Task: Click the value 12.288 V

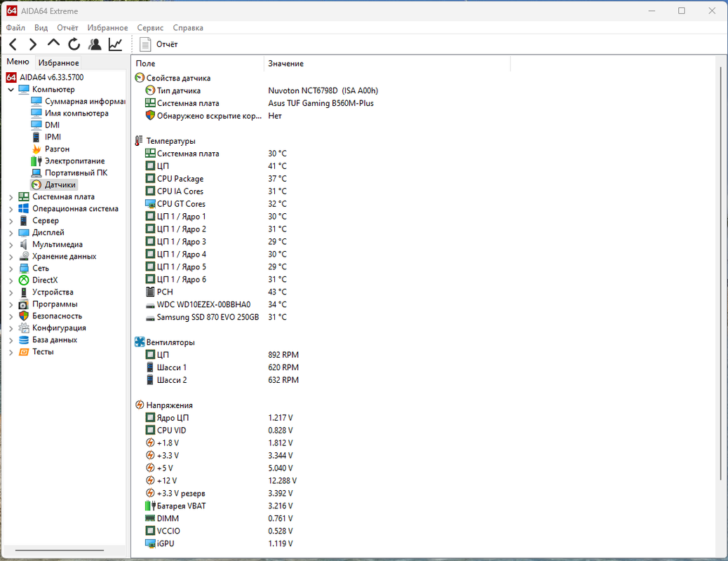Action: pos(282,480)
